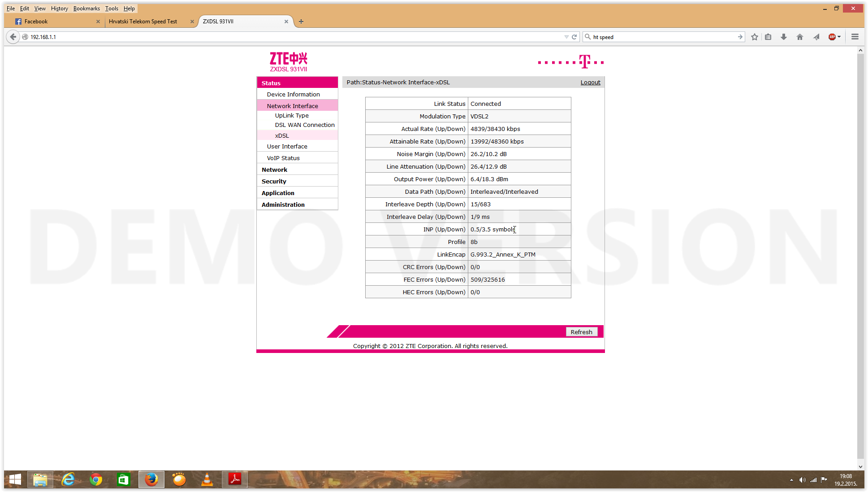The height and width of the screenshot is (492, 868).
Task: Expand the URL history dropdown arrow
Action: pos(566,37)
